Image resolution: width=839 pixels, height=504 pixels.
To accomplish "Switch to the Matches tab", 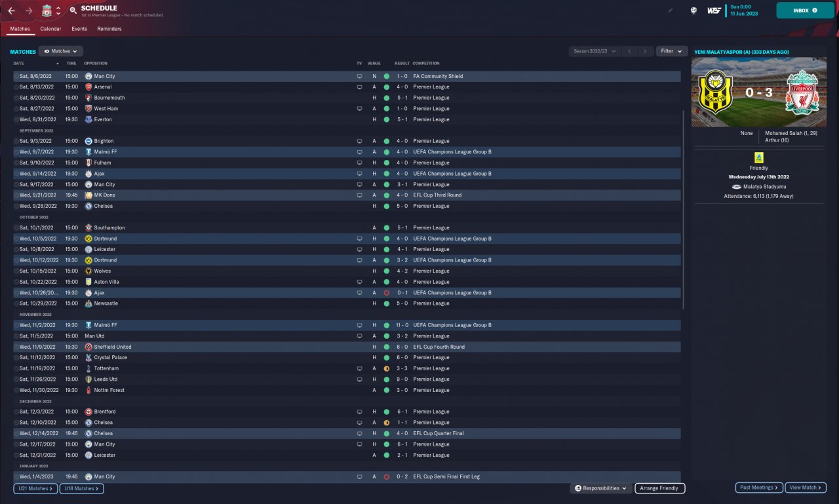I will click(20, 29).
